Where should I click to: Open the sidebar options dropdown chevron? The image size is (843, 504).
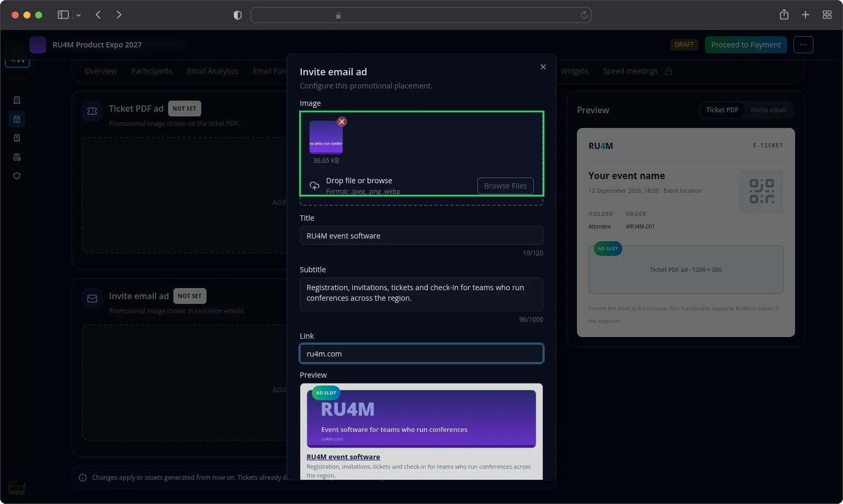coord(79,15)
